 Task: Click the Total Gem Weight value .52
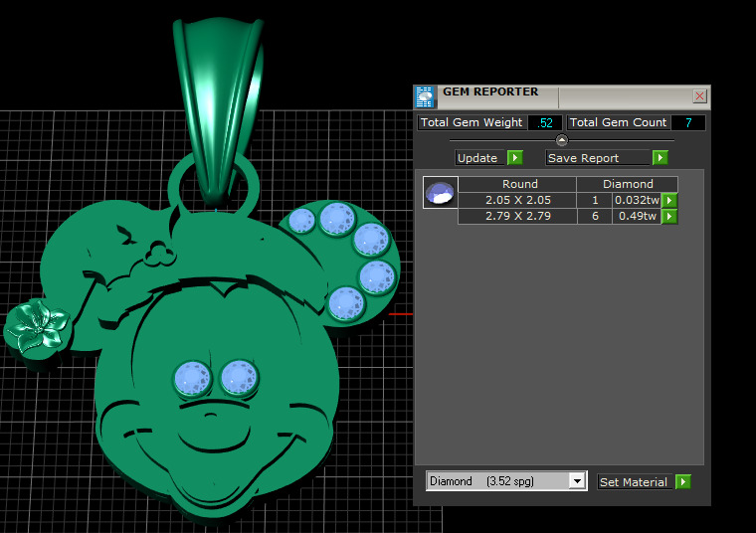point(545,123)
